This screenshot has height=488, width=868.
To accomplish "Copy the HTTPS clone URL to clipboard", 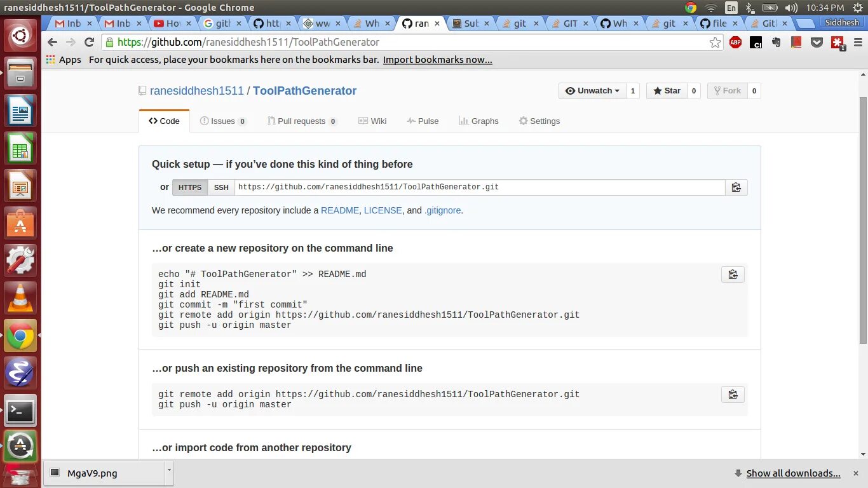I will pos(736,187).
